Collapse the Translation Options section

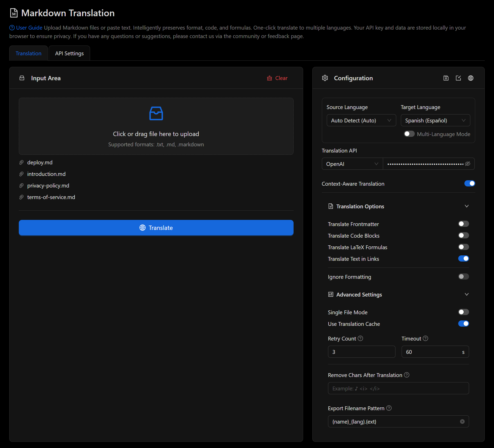[466, 206]
